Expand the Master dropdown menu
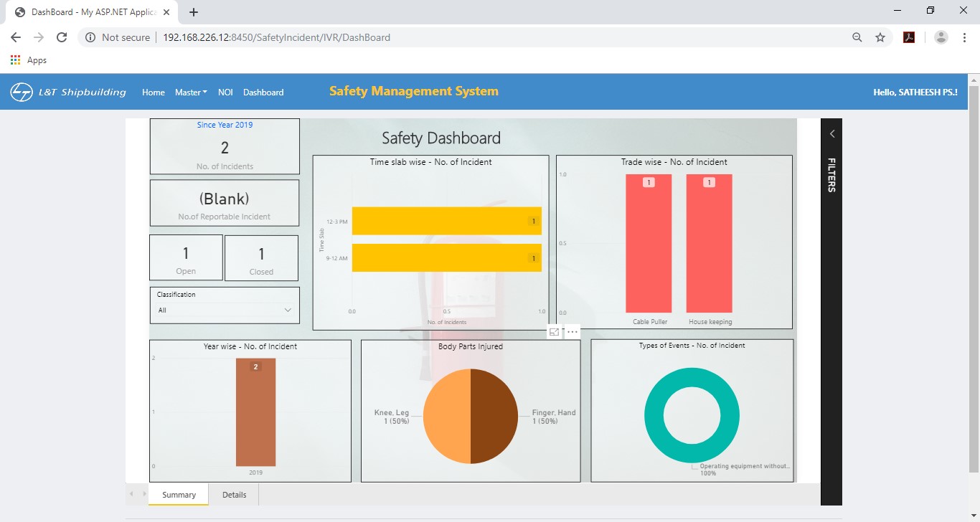This screenshot has height=522, width=980. click(191, 92)
